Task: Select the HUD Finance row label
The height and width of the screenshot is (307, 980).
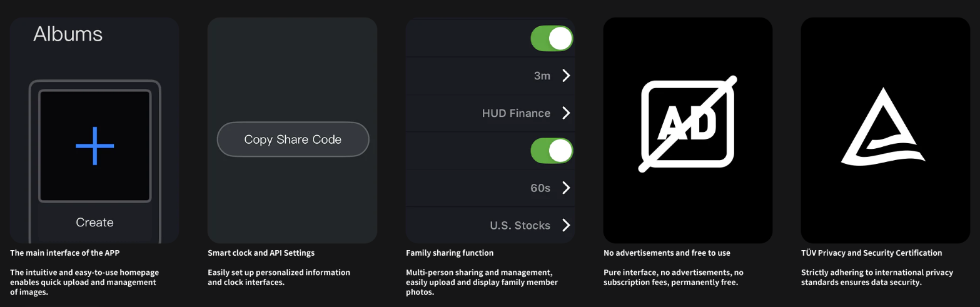Action: [516, 113]
